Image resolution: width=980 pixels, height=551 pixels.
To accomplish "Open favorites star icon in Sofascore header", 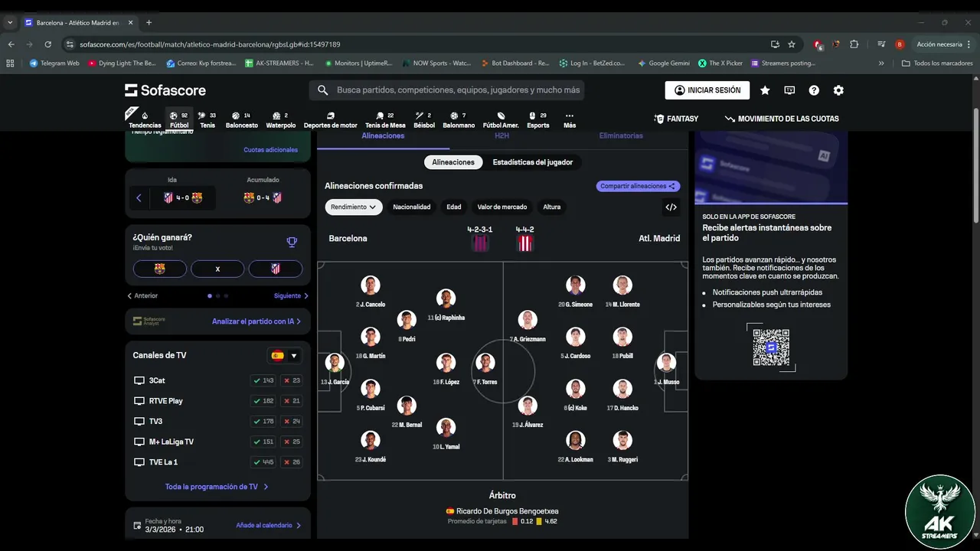I will (765, 90).
